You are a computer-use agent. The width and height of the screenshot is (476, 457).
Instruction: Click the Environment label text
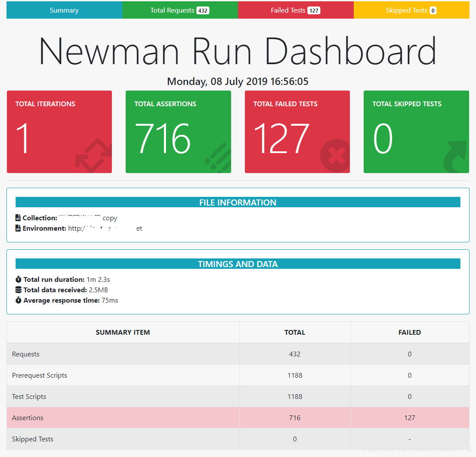(44, 228)
